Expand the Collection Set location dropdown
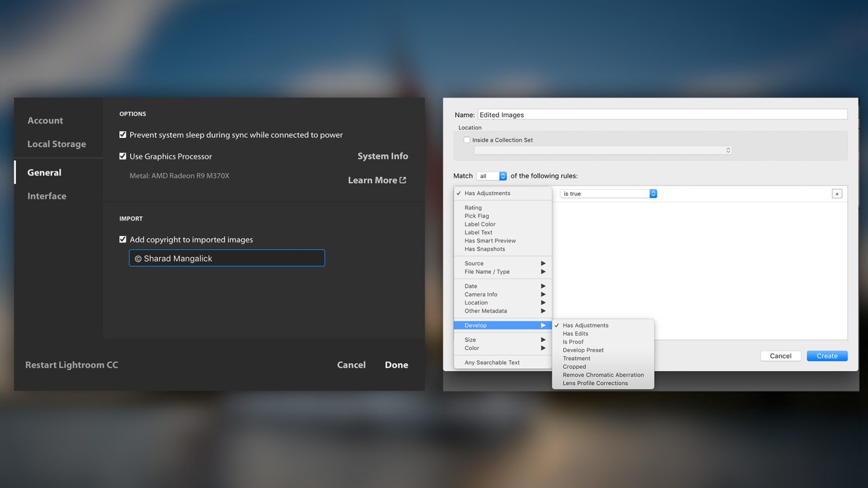 pos(603,150)
